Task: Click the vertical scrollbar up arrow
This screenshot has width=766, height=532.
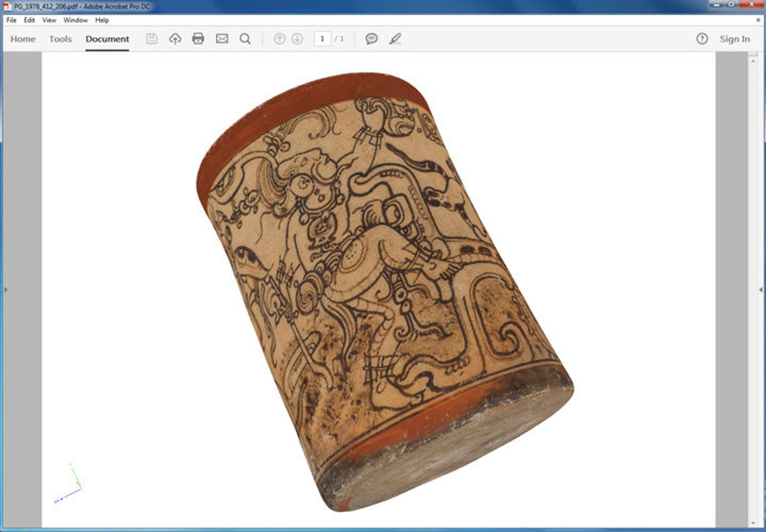Action: 753,61
